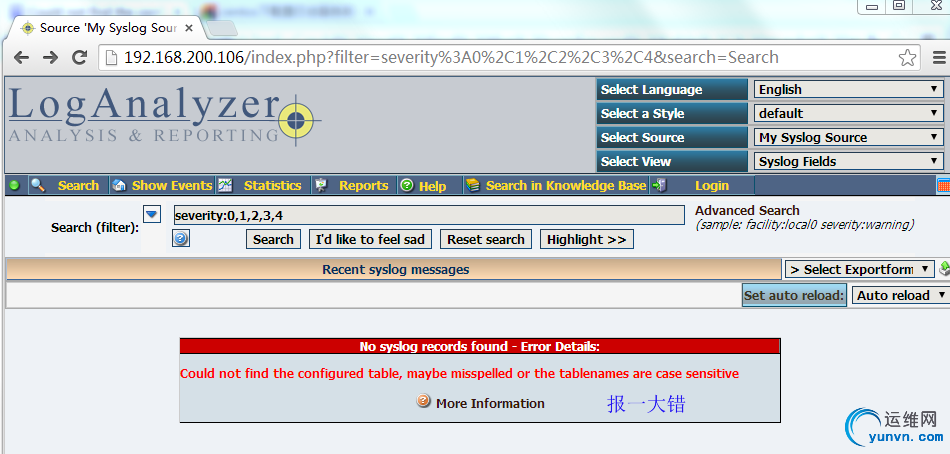The width and height of the screenshot is (950, 454).
Task: Click the browser back arrow
Action: click(21, 58)
